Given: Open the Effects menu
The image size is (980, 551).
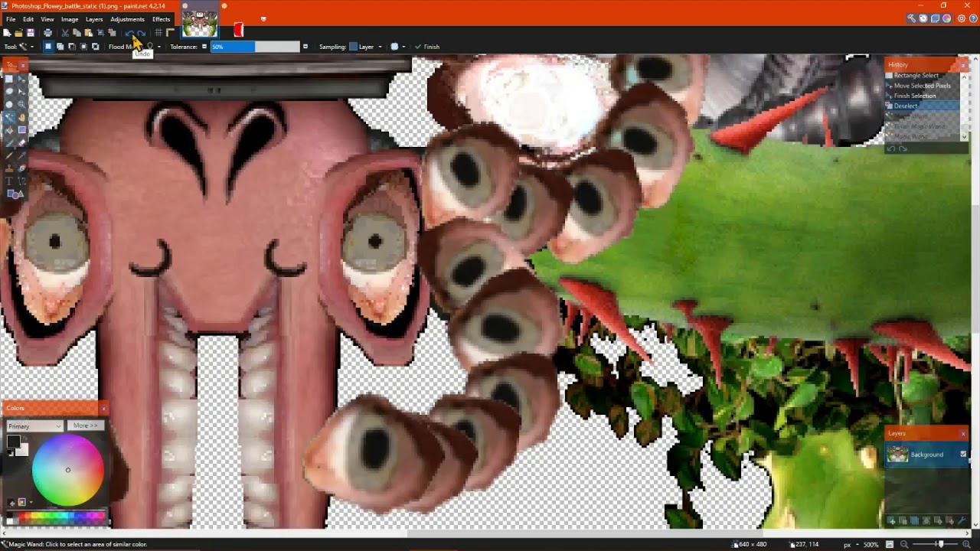Looking at the screenshot, I should (161, 19).
